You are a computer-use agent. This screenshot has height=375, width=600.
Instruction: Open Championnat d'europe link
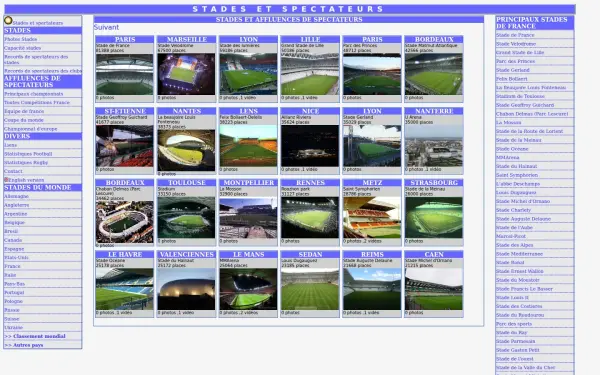coord(31,129)
